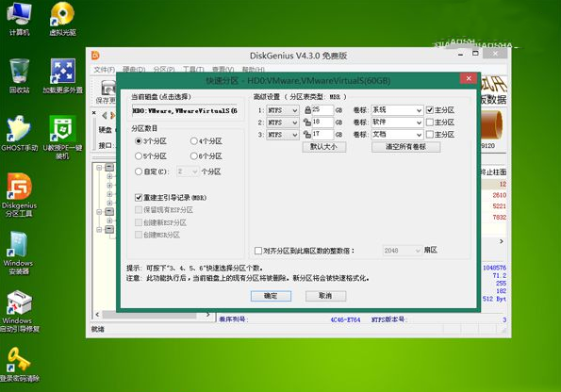The image size is (561, 392).
Task: Select the topmost disk icon in DiskGenius tree
Action: coord(109,168)
